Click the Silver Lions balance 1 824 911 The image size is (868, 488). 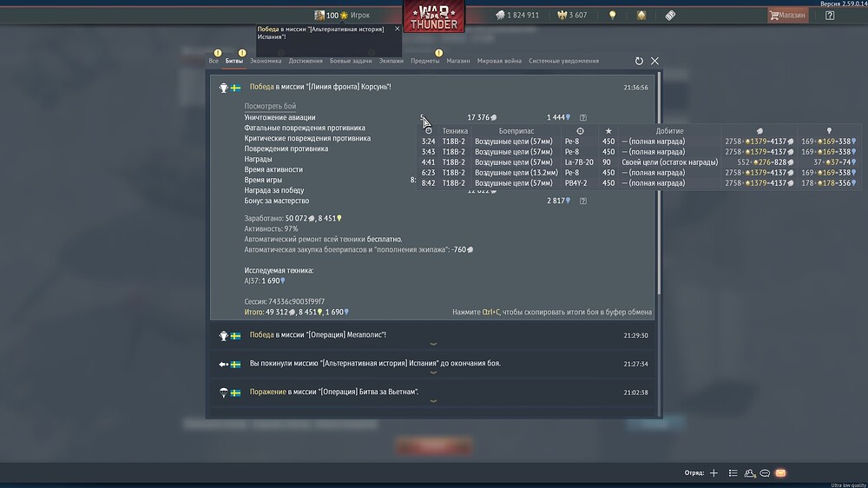click(517, 16)
